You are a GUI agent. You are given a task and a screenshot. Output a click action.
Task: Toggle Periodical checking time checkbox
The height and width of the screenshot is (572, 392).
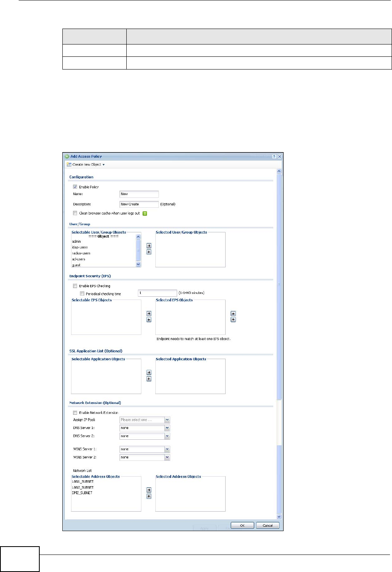[82, 294]
